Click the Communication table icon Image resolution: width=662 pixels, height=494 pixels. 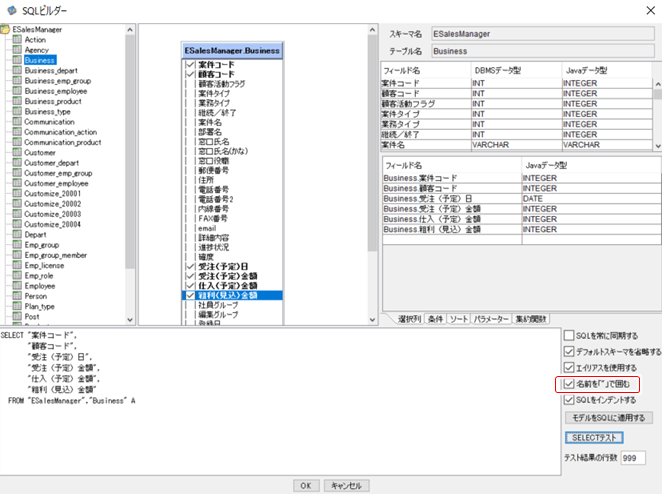click(17, 122)
